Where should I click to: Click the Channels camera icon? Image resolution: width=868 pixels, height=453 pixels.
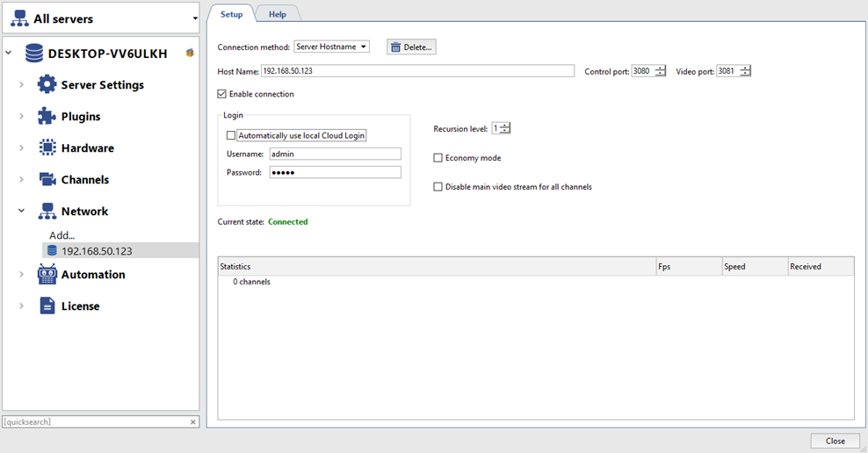(47, 180)
